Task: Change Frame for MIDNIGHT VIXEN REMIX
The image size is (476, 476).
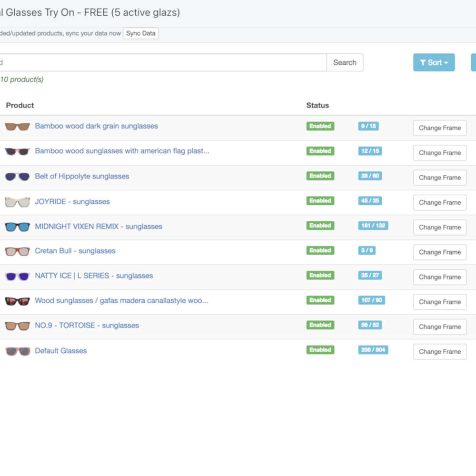Action: click(439, 227)
